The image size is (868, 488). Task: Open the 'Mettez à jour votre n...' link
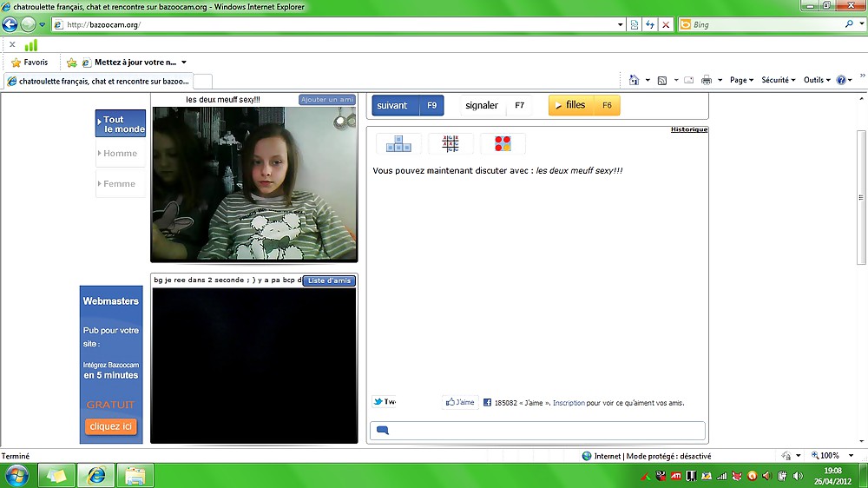pos(129,63)
